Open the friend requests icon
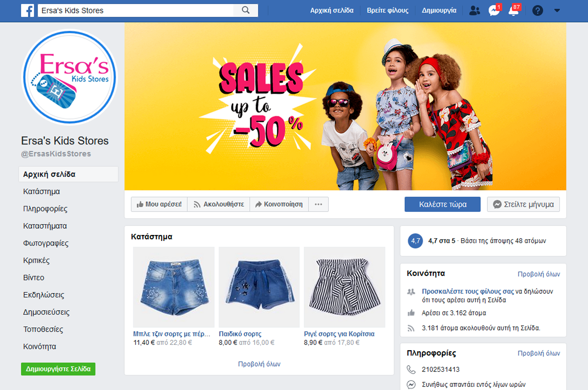 pyautogui.click(x=474, y=10)
